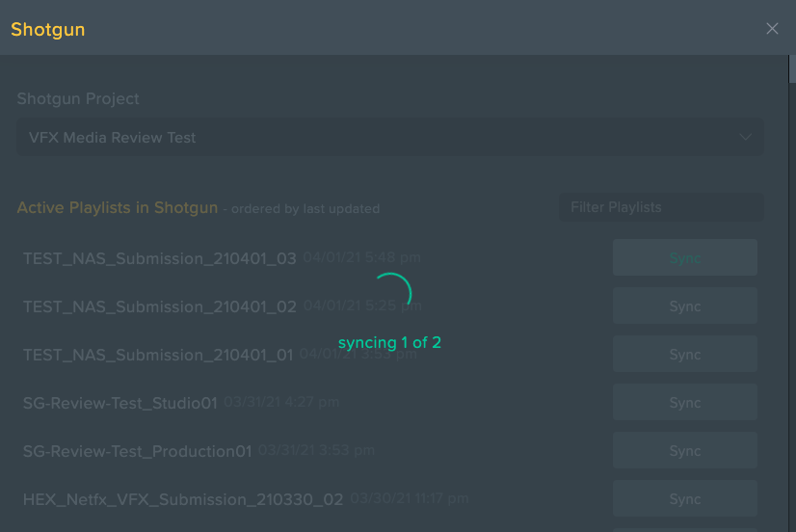Click the 04/01/21 5:48 pm timestamp
796x532 pixels.
(x=362, y=257)
